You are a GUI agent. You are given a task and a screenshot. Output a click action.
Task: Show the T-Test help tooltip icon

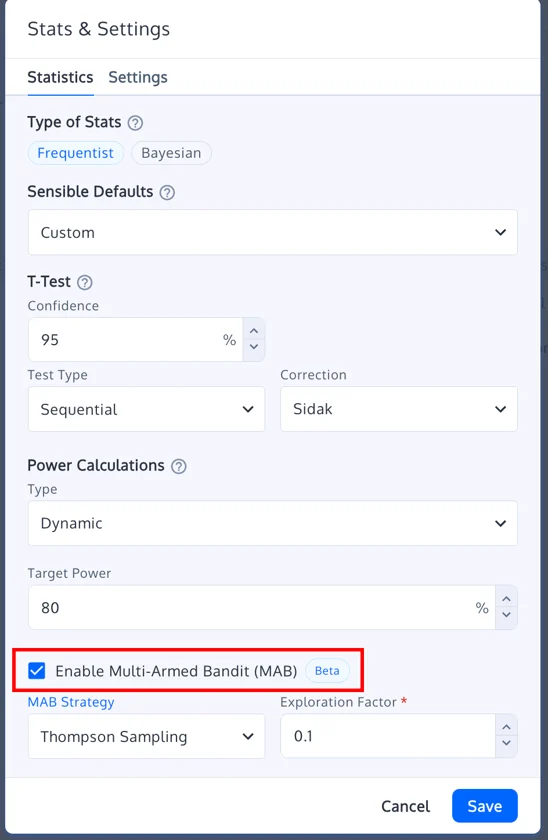(85, 282)
